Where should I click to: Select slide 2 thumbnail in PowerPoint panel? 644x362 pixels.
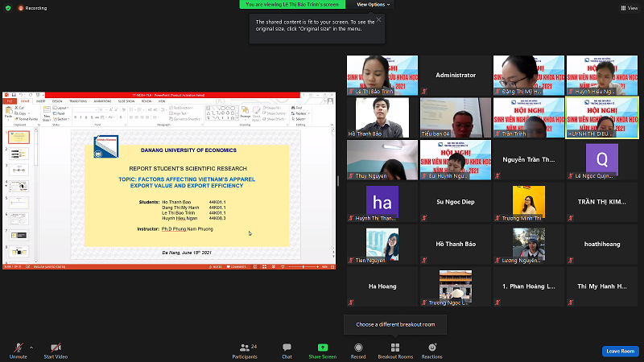[19, 154]
